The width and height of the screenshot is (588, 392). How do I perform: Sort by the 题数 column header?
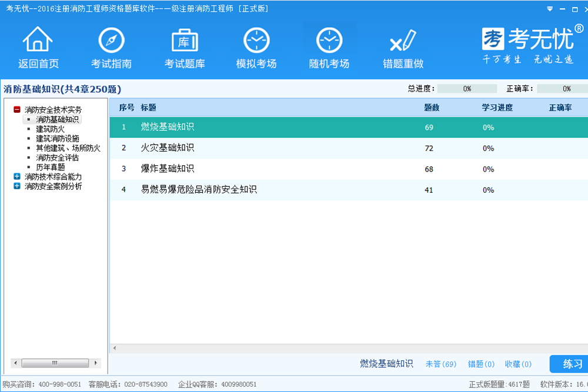pos(432,108)
